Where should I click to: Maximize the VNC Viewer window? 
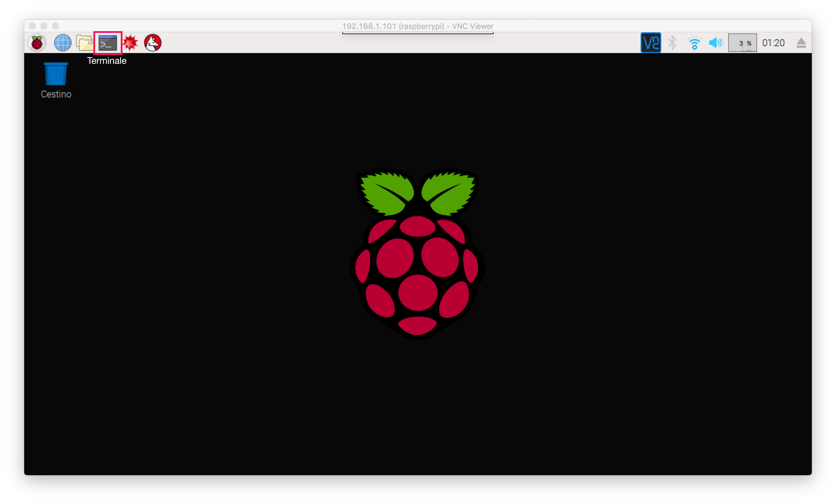pos(55,26)
